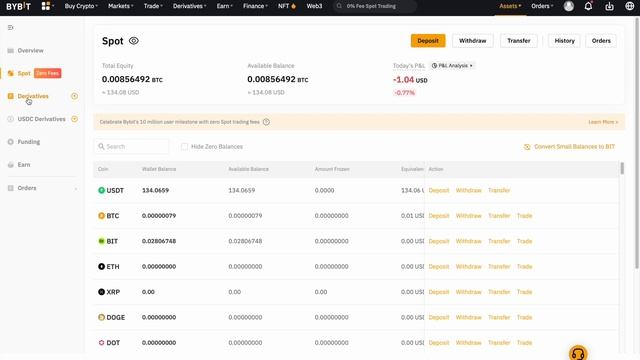Image resolution: width=640 pixels, height=360 pixels.
Task: Open the top bar Orders dropdown
Action: pyautogui.click(x=542, y=6)
